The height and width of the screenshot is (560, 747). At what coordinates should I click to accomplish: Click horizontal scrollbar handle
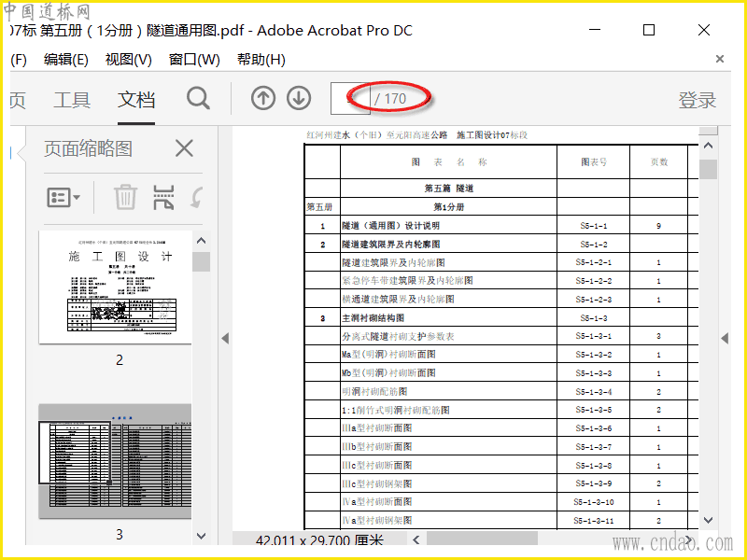(482, 539)
